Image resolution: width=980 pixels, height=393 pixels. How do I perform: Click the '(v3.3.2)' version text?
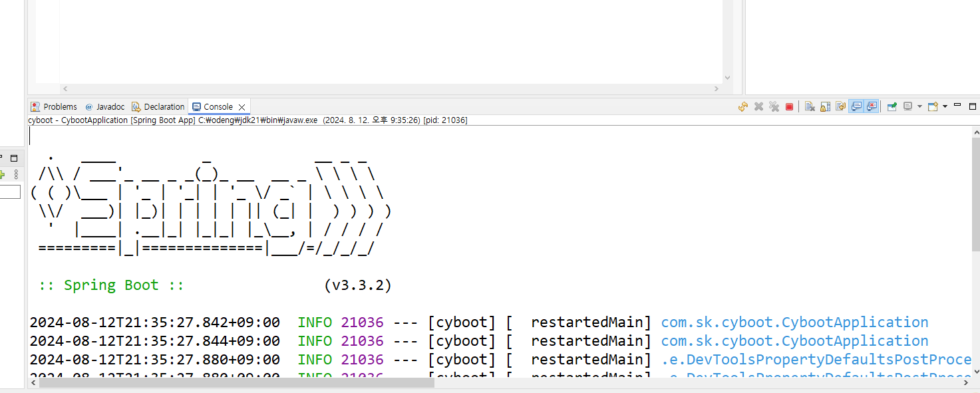358,285
